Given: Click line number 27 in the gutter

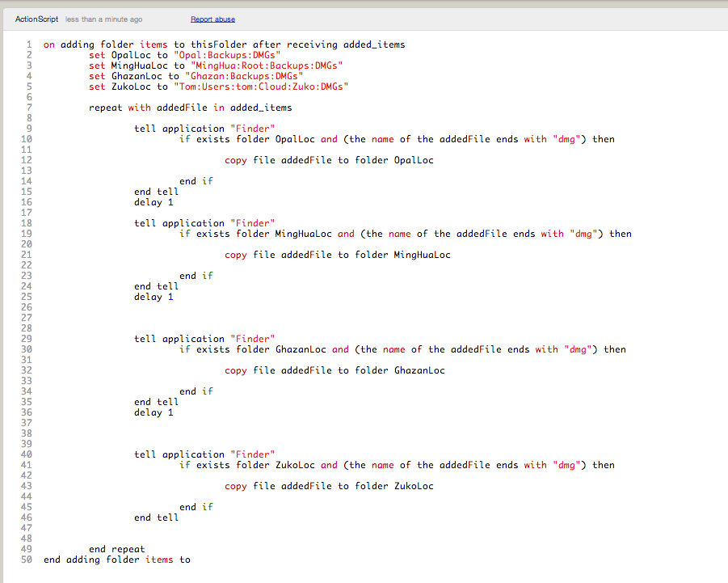Looking at the screenshot, I should [x=27, y=319].
